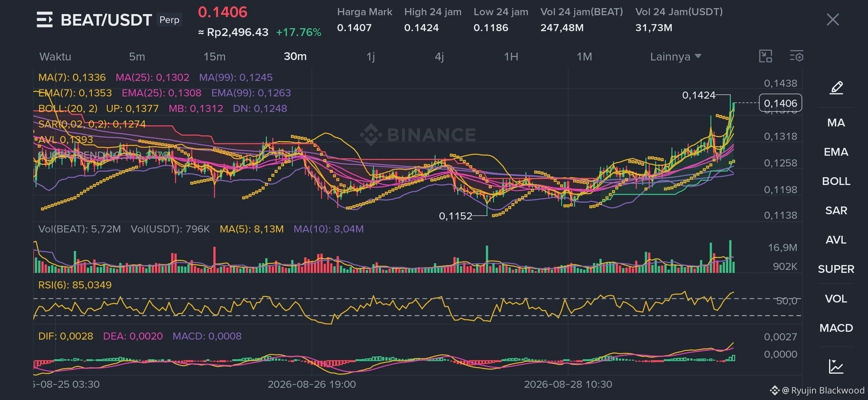Tap the volume MA(5): 8,13M label

252,229
